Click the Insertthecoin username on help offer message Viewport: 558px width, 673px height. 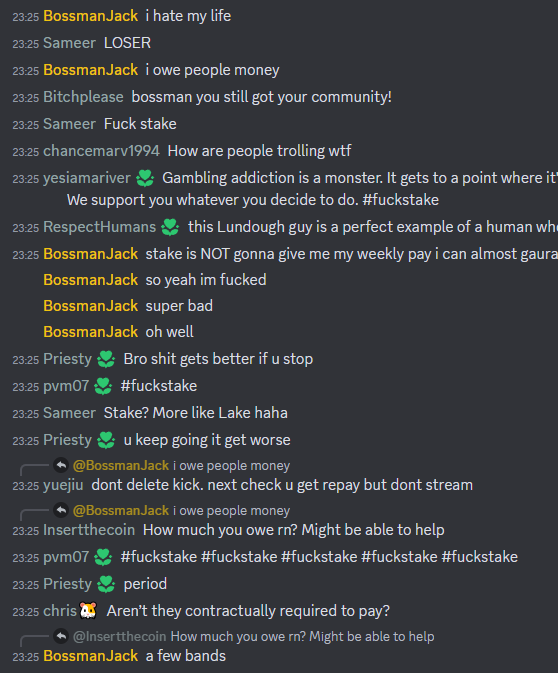[x=89, y=530]
